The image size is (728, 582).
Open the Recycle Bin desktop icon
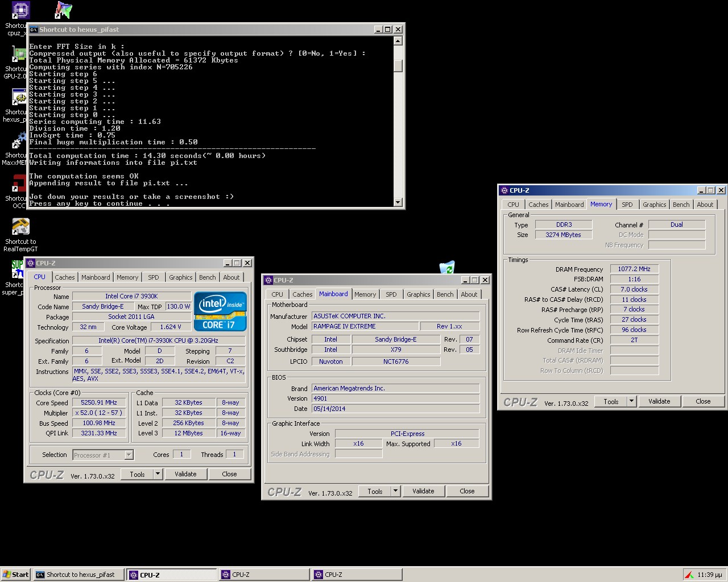(x=447, y=267)
